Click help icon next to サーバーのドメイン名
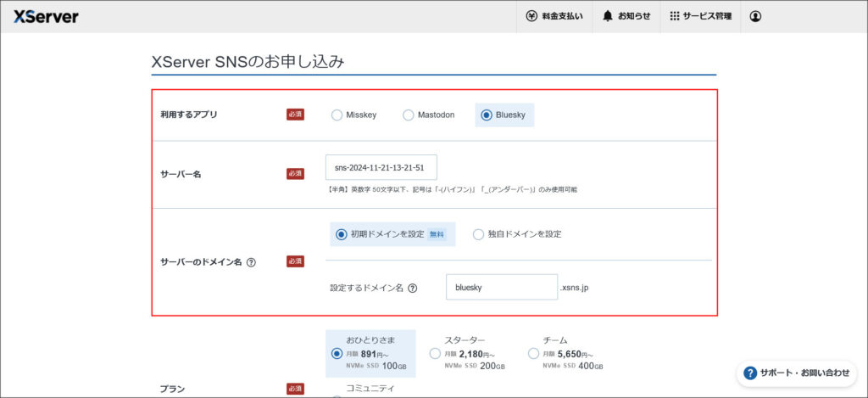This screenshot has height=398, width=868. pyautogui.click(x=251, y=263)
